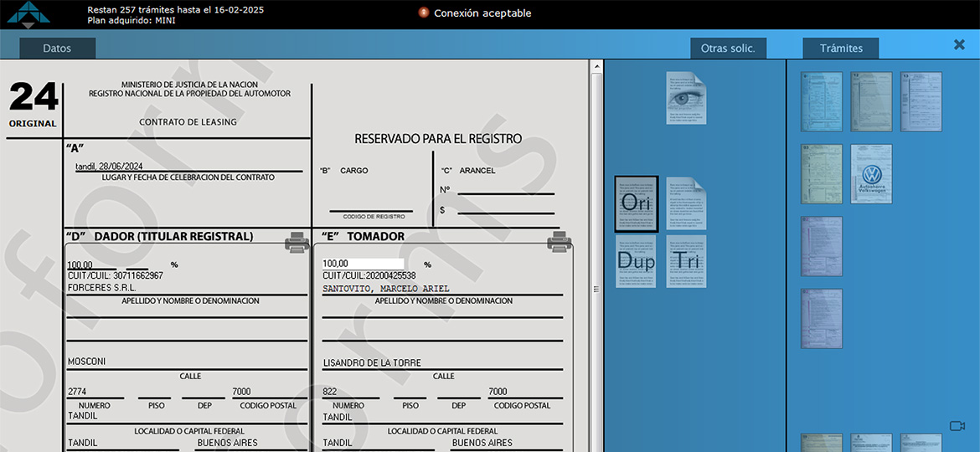
Task: Select the first form thumbnail in Trámites
Action: pos(821,101)
